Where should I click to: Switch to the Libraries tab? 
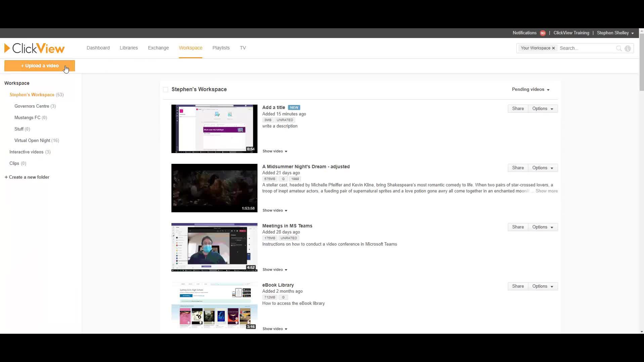(128, 48)
